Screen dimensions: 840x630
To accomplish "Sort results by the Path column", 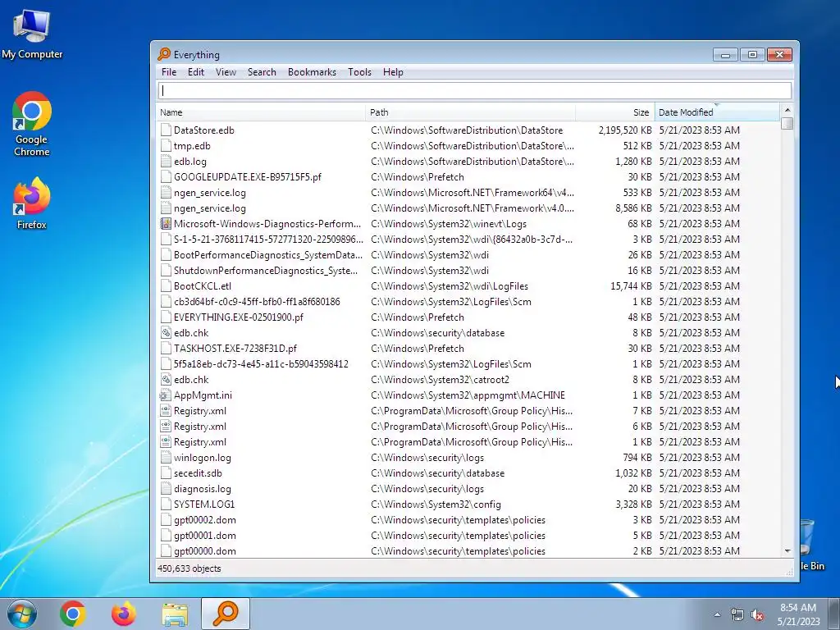I will (x=470, y=112).
